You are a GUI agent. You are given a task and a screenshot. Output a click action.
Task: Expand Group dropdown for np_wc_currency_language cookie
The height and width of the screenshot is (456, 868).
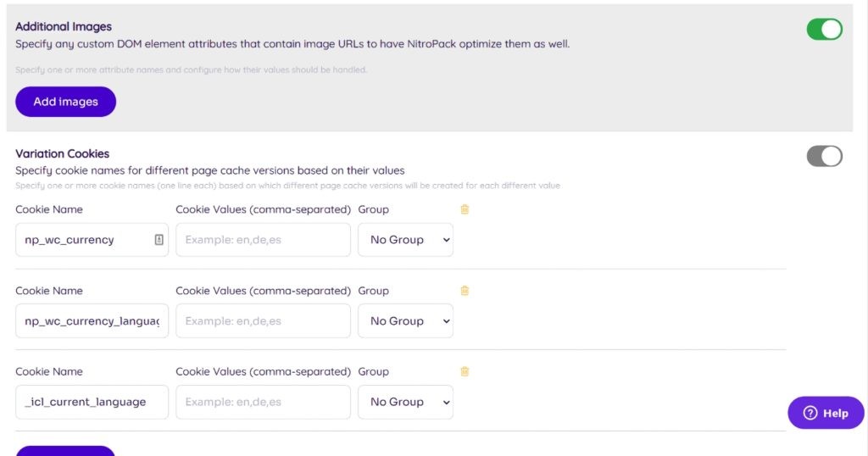[405, 321]
